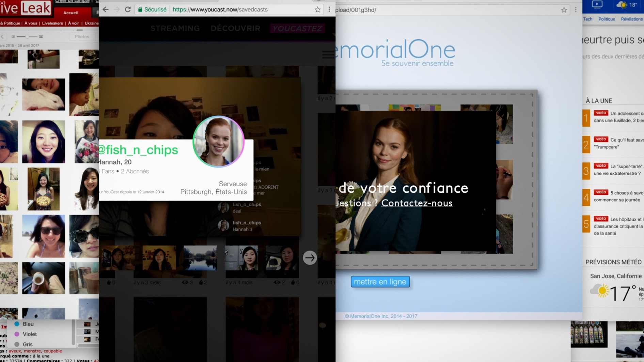Bookmark the MemorialOne page with star
Image resolution: width=644 pixels, height=362 pixels.
pyautogui.click(x=564, y=10)
